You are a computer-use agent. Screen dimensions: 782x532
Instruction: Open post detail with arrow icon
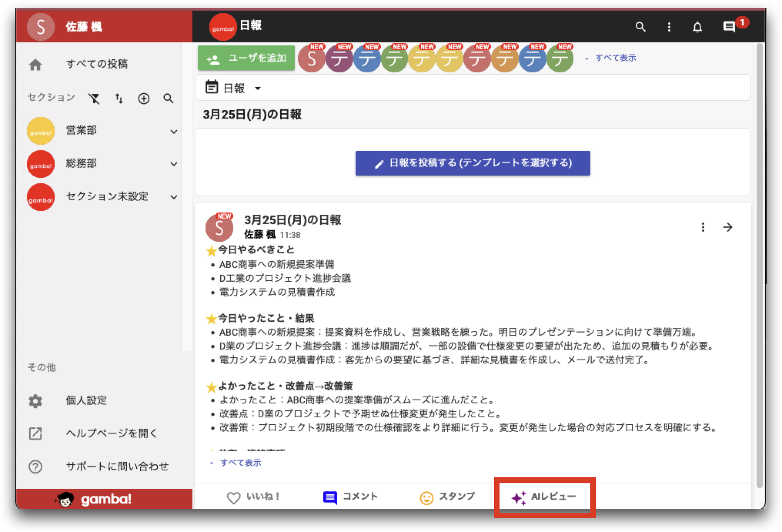point(728,227)
